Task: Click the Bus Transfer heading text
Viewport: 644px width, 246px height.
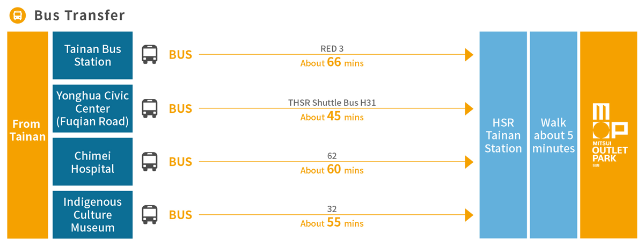Action: coord(79,15)
